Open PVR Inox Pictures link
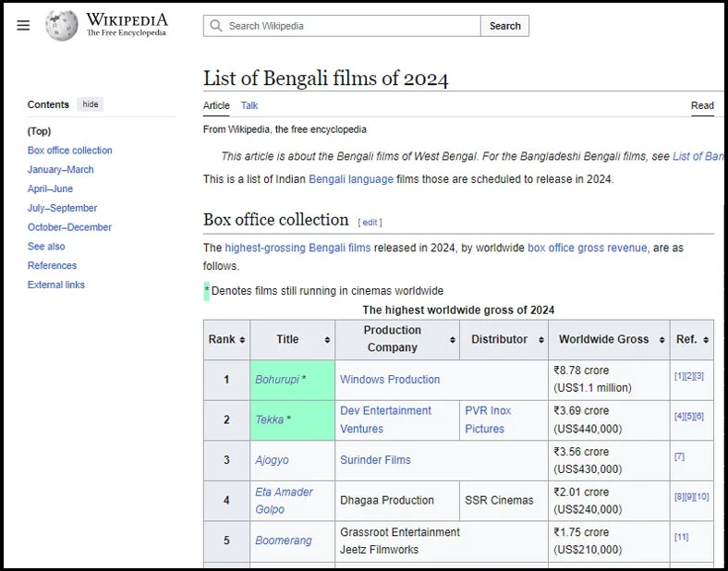 [488, 419]
